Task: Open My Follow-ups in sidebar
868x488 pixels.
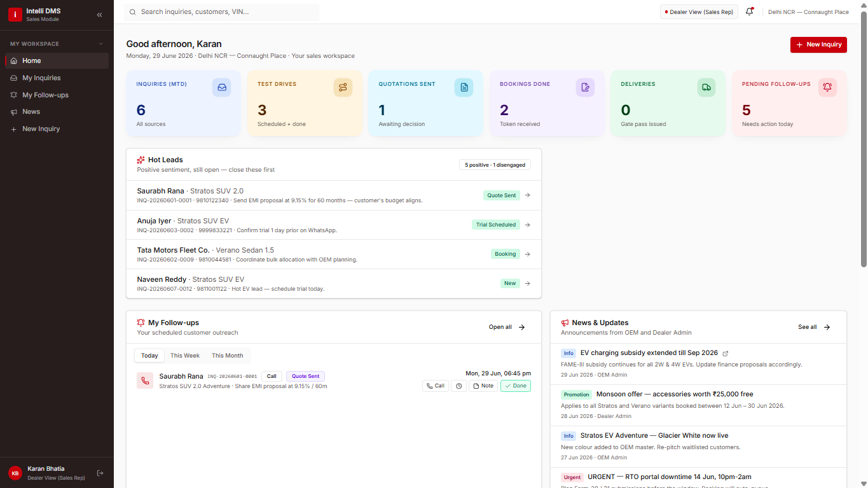Action: [57, 95]
